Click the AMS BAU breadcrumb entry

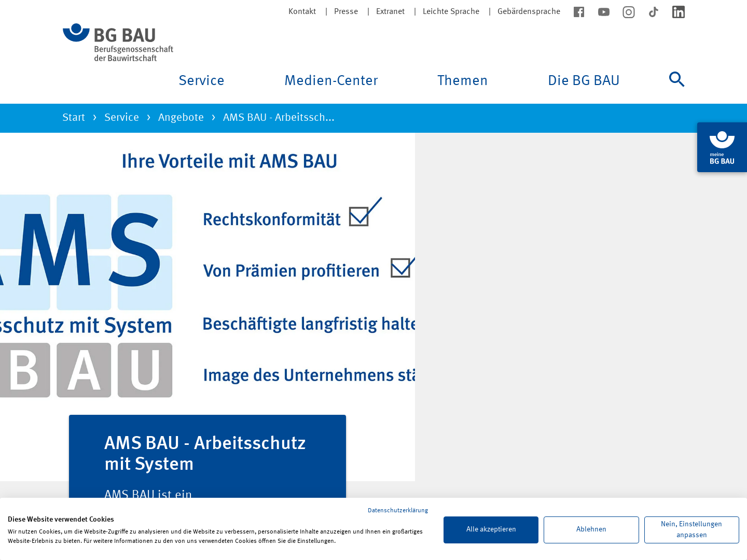(x=279, y=117)
